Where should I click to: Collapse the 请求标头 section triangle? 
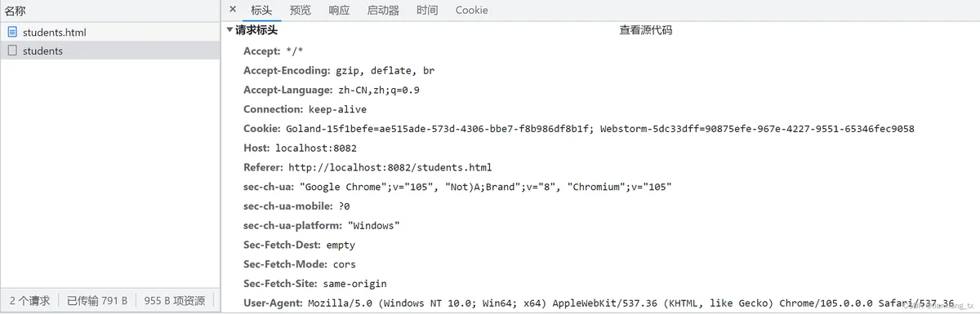click(230, 30)
